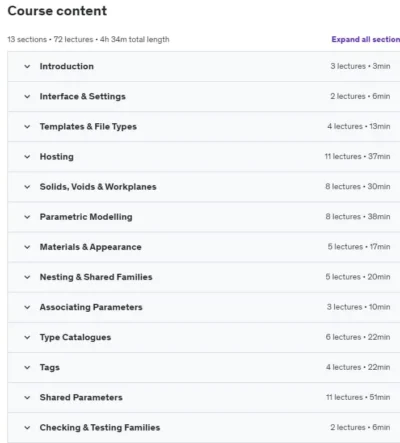400x443 pixels.
Task: Click chevron next to Templates & File Types
Action: tap(27, 127)
